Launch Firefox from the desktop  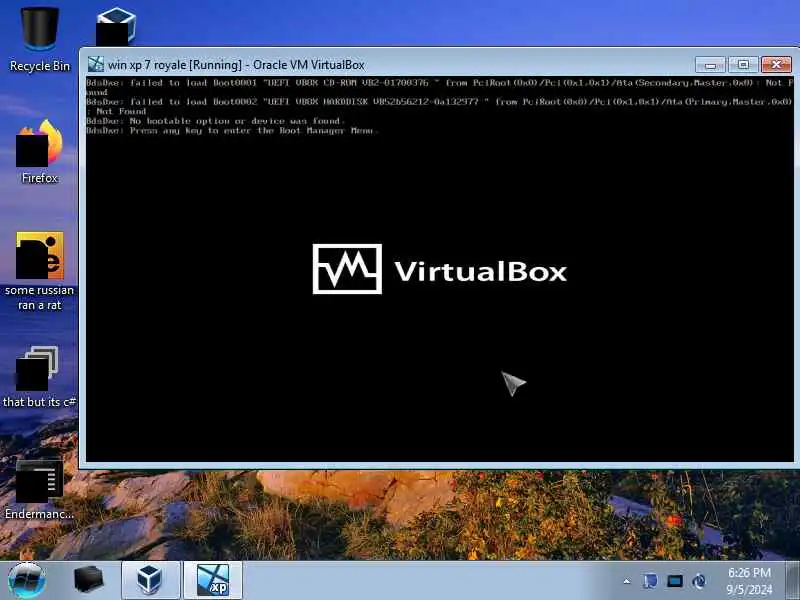click(39, 151)
